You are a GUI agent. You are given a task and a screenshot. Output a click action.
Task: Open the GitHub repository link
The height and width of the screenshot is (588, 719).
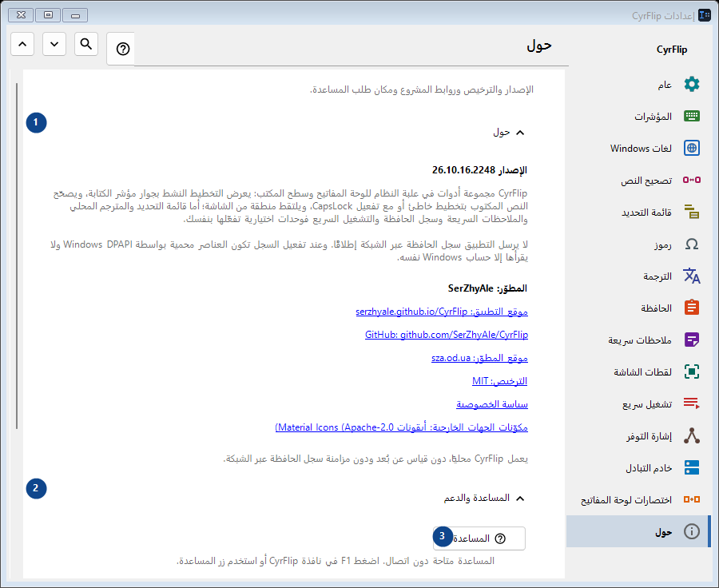pyautogui.click(x=446, y=335)
